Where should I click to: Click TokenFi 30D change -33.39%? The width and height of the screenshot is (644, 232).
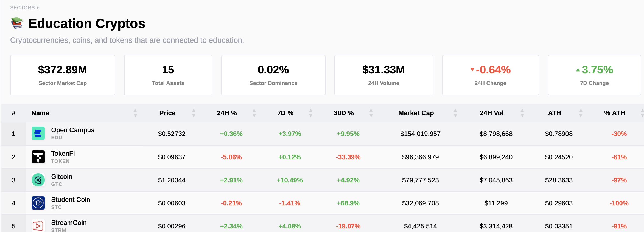[348, 157]
